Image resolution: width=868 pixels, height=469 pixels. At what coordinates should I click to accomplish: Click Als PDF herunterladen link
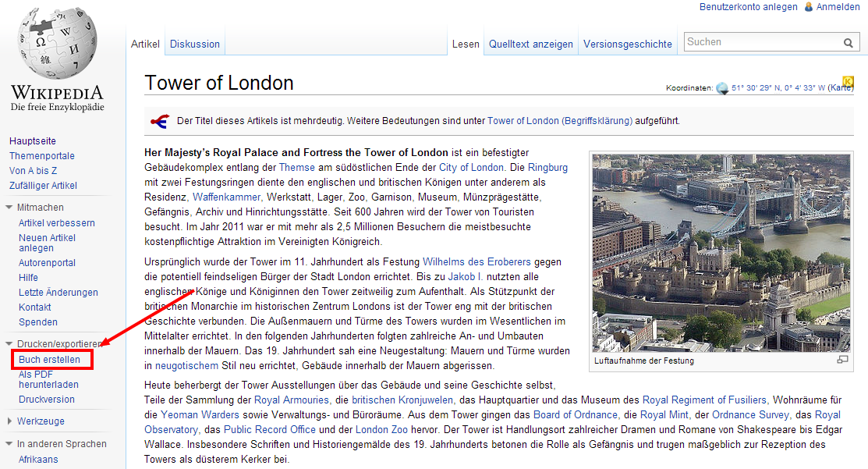pos(48,379)
